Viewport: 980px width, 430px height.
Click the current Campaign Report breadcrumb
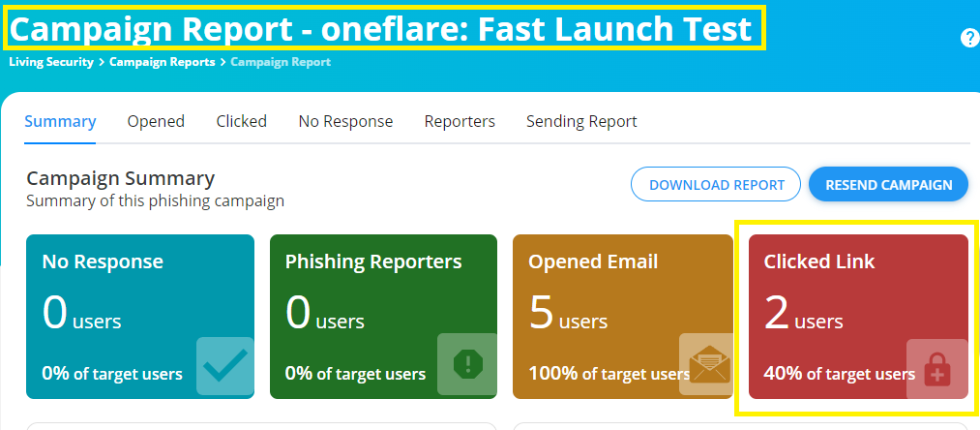(281, 62)
